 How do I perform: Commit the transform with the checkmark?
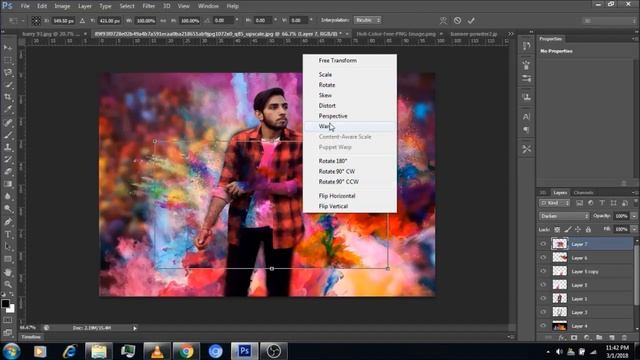tap(471, 20)
